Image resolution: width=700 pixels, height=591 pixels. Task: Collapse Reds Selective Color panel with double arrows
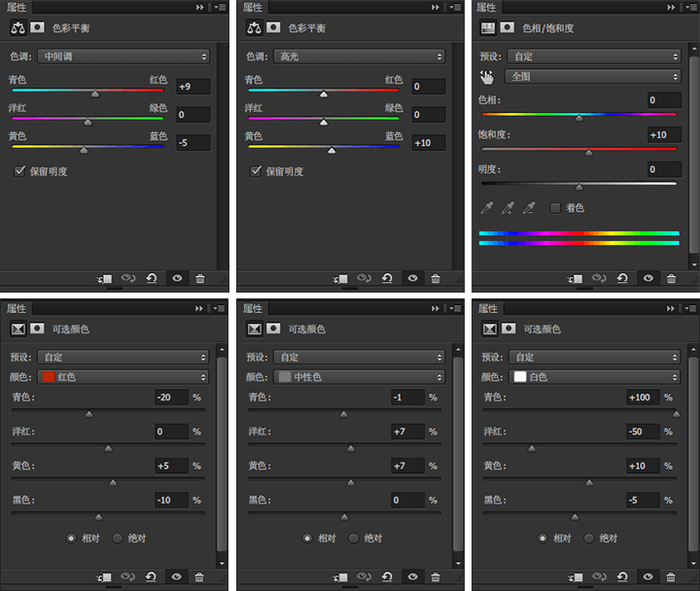pos(199,308)
